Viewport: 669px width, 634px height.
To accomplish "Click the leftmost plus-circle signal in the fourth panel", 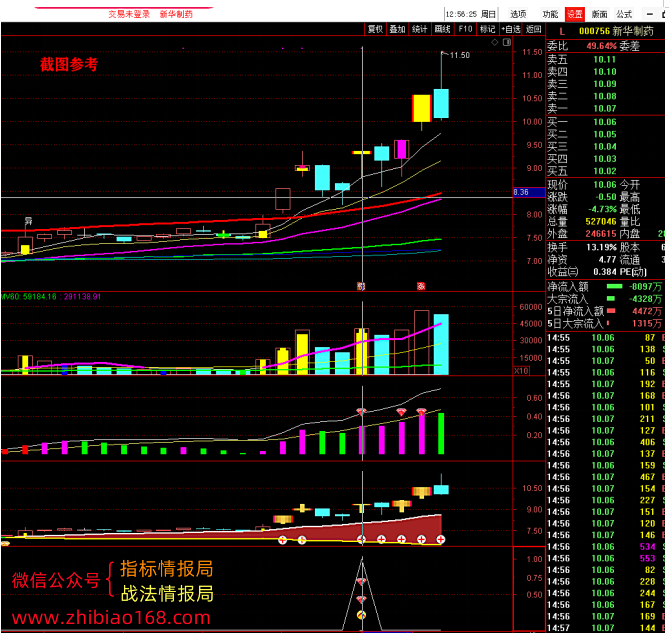I will pyautogui.click(x=282, y=541).
